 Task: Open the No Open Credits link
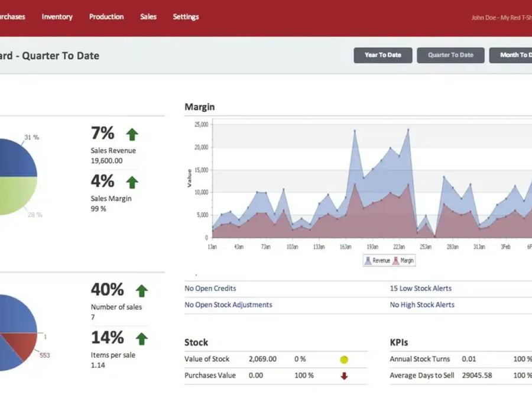(210, 289)
